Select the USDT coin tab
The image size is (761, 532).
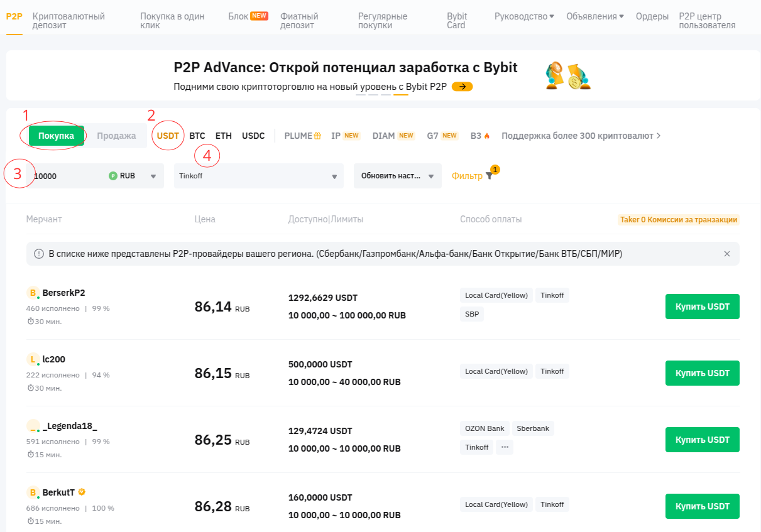pyautogui.click(x=168, y=136)
